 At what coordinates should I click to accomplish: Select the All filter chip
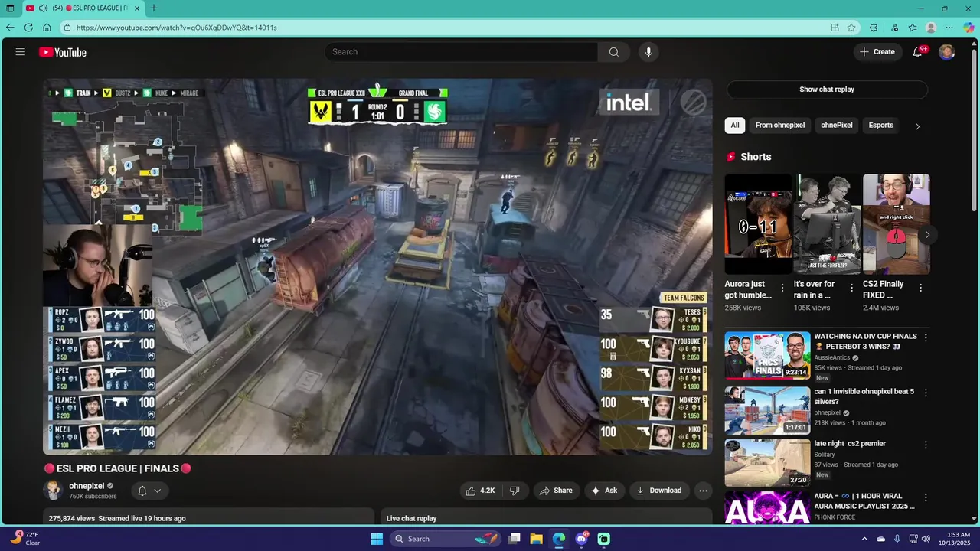point(735,126)
